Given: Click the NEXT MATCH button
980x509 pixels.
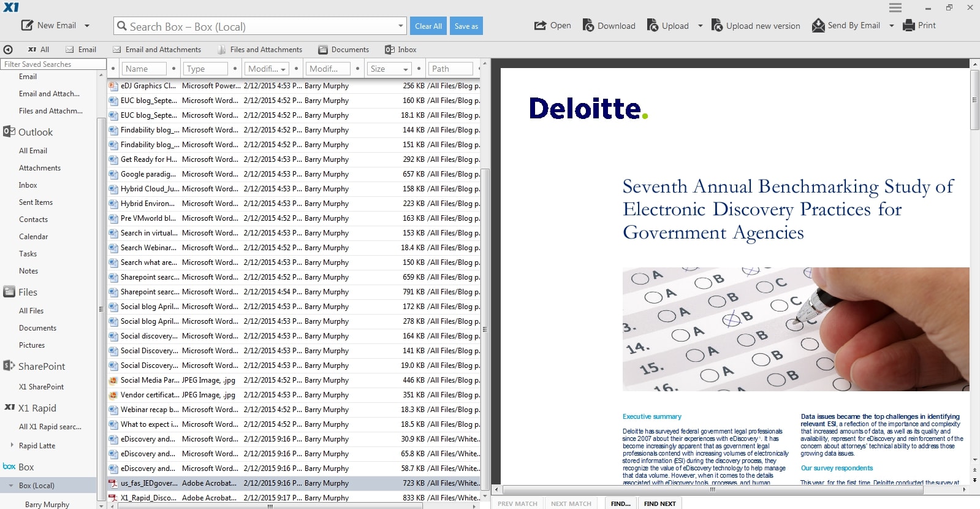Looking at the screenshot, I should (571, 503).
